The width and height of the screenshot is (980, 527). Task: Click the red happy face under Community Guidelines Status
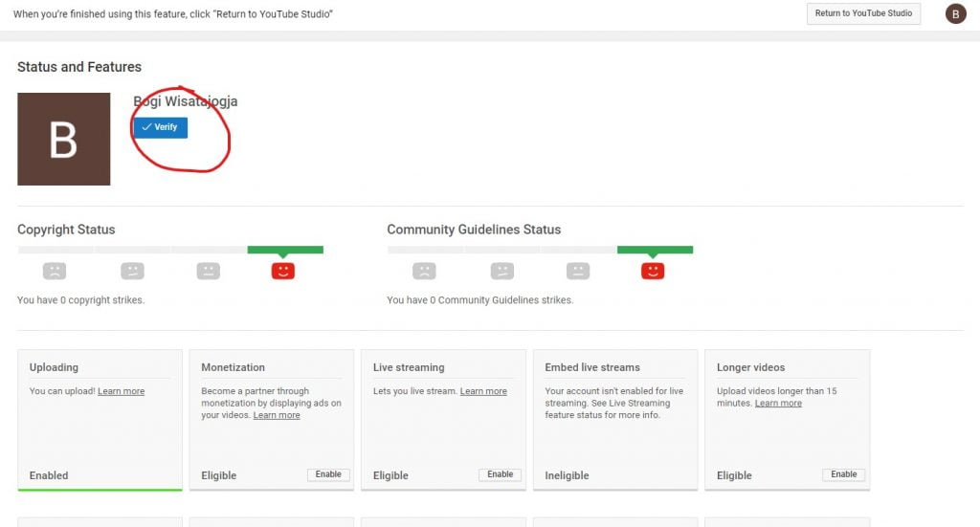pyautogui.click(x=653, y=271)
